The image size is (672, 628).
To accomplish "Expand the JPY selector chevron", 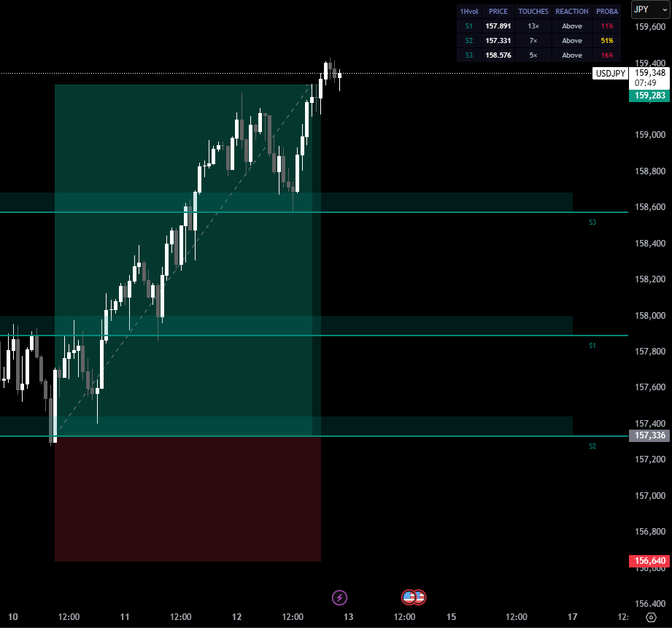I will [x=664, y=9].
